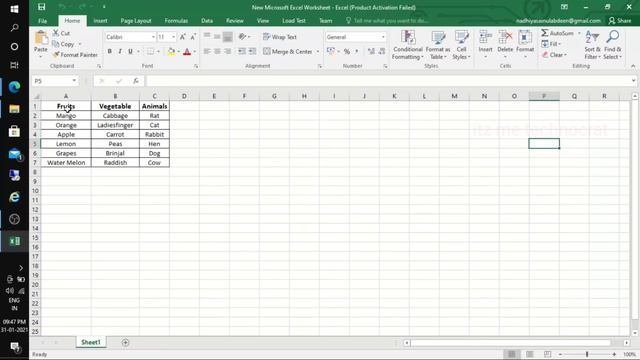Click the Orientation angle icon
640x360 pixels.
pos(242,37)
